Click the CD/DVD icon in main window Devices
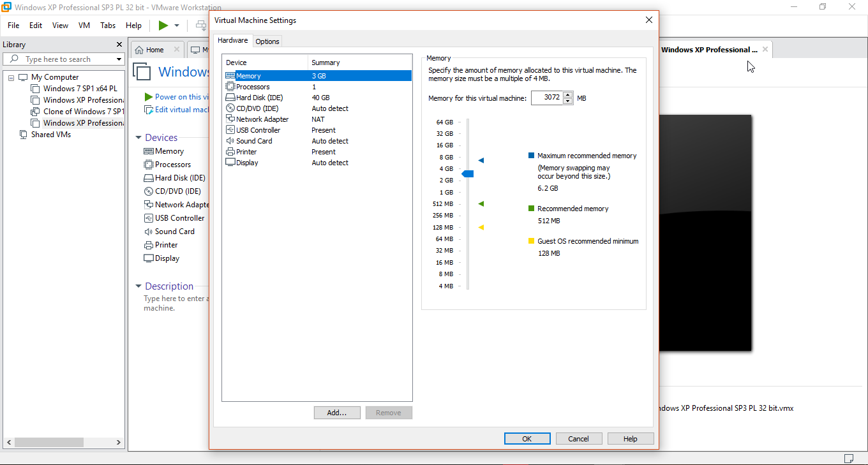868x465 pixels. (149, 191)
